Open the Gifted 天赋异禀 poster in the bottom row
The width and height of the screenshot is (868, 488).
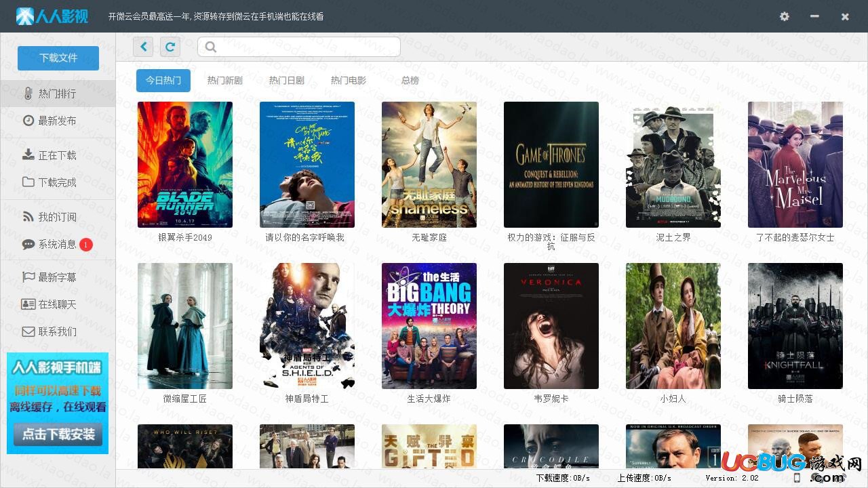pos(429,446)
